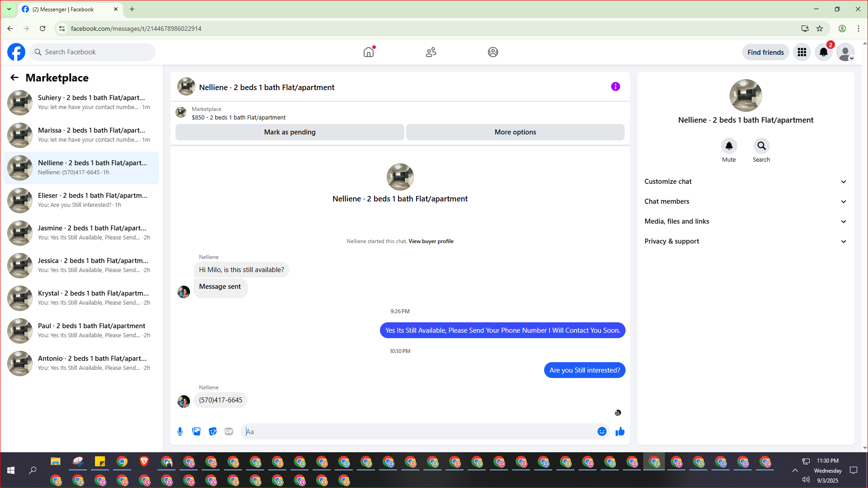868x488 pixels.
Task: Open the volume control in system tray
Action: [x=806, y=479]
